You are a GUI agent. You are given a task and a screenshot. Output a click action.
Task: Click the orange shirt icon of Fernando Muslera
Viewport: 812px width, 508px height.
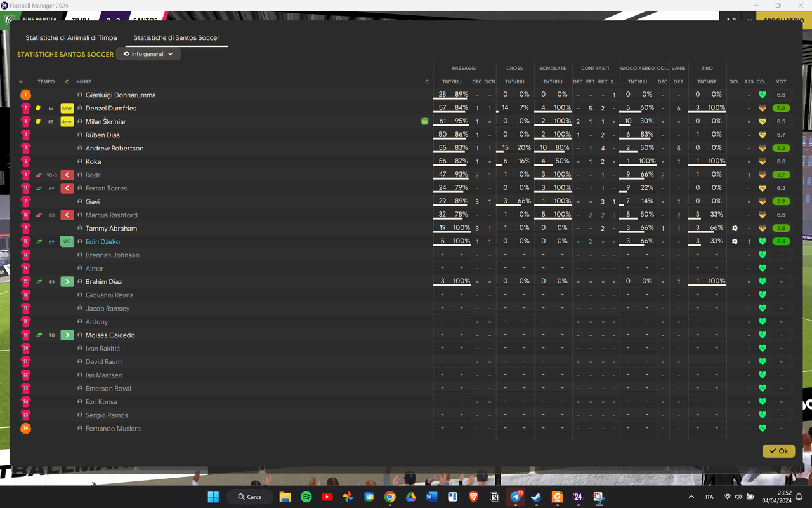click(25, 428)
